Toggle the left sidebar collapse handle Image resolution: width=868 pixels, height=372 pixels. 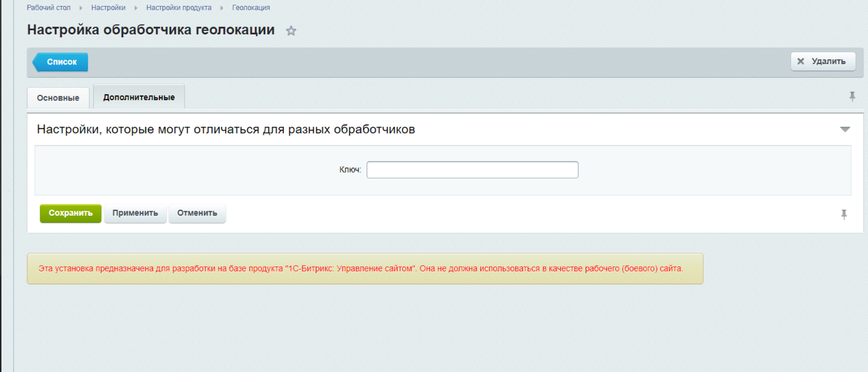(x=6, y=187)
